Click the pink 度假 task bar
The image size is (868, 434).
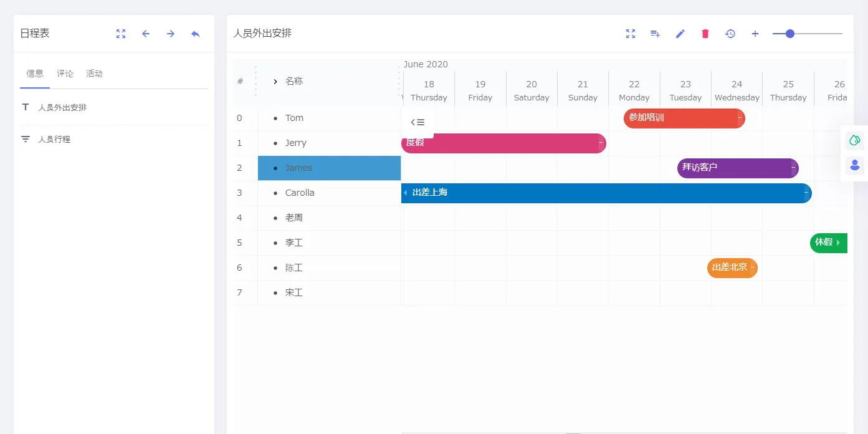coord(503,143)
